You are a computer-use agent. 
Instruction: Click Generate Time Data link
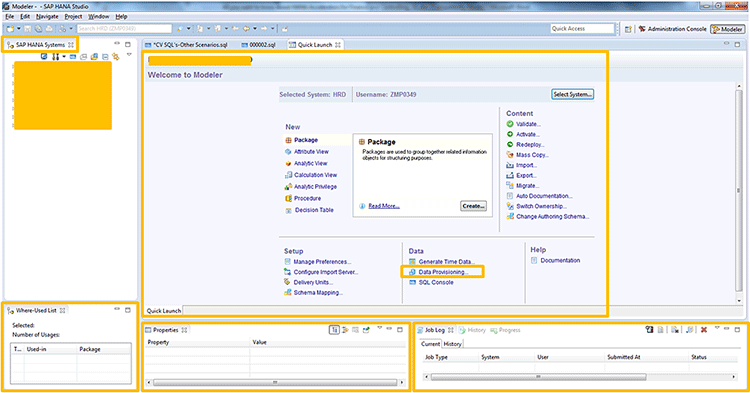[x=447, y=262]
